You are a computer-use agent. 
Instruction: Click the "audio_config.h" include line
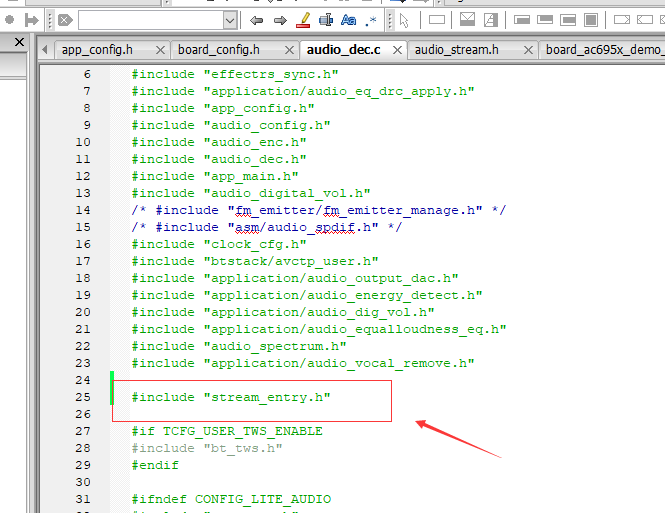pos(231,125)
